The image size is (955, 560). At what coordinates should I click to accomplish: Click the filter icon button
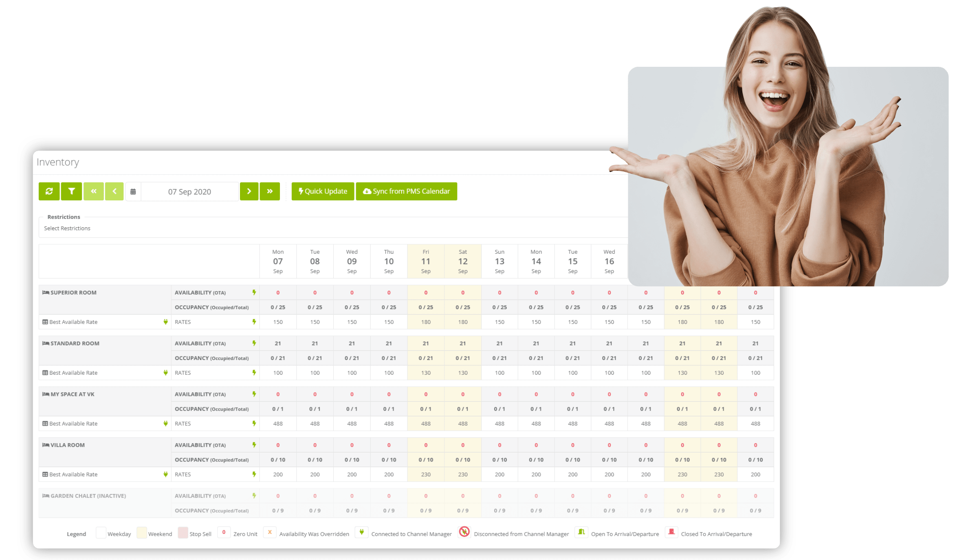(72, 192)
